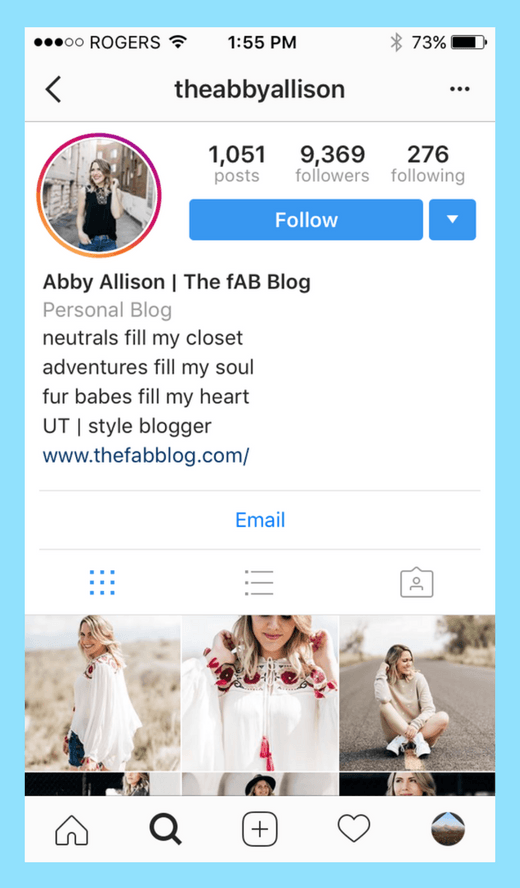Open the heart activity icon
This screenshot has width=520, height=888.
[353, 829]
